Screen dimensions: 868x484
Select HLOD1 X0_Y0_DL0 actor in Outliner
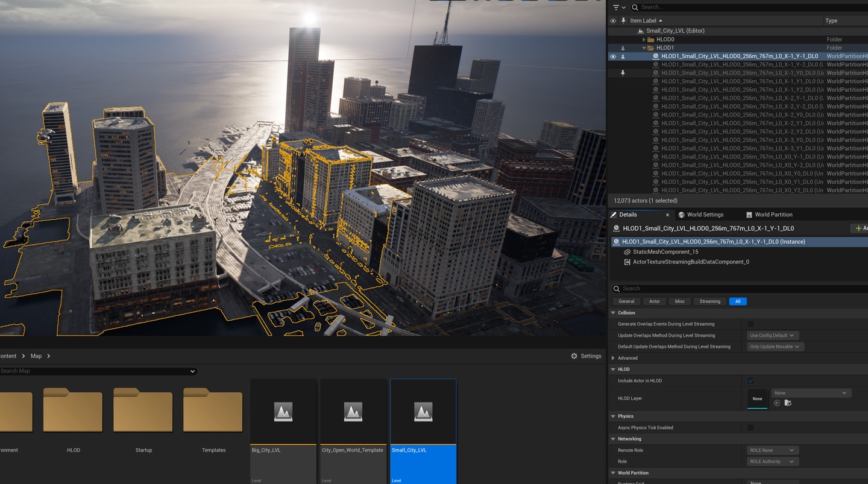pos(742,174)
